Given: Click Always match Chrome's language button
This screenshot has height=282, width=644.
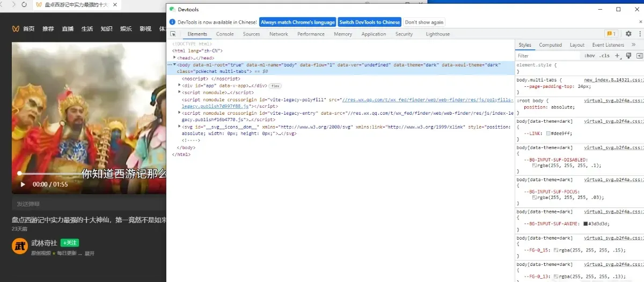Looking at the screenshot, I should 298,22.
